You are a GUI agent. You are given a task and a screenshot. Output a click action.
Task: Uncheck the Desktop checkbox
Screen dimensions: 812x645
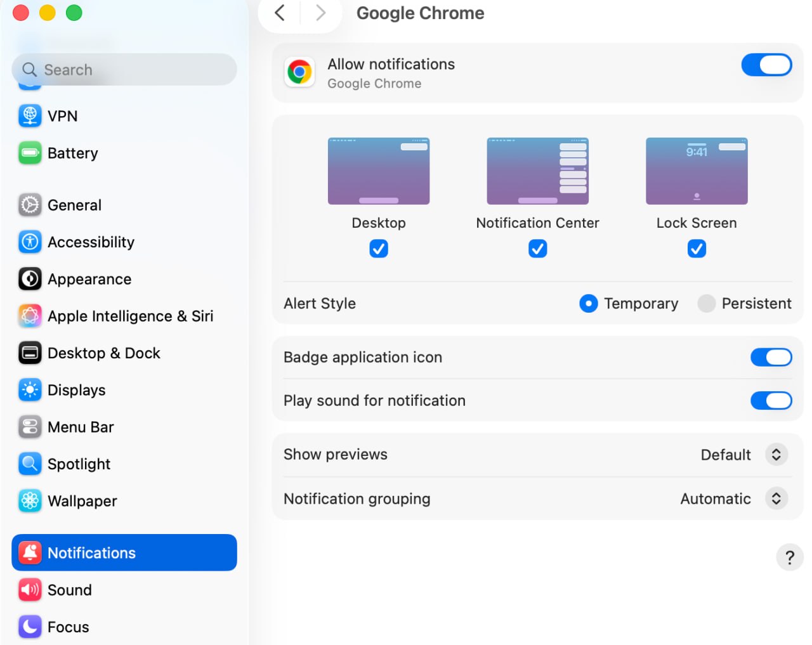click(x=379, y=249)
